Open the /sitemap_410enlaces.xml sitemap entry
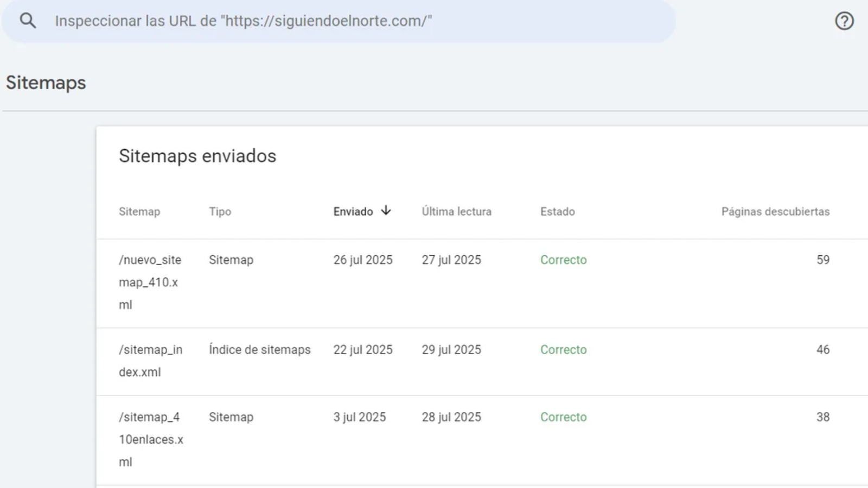The image size is (868, 488). pos(150,439)
